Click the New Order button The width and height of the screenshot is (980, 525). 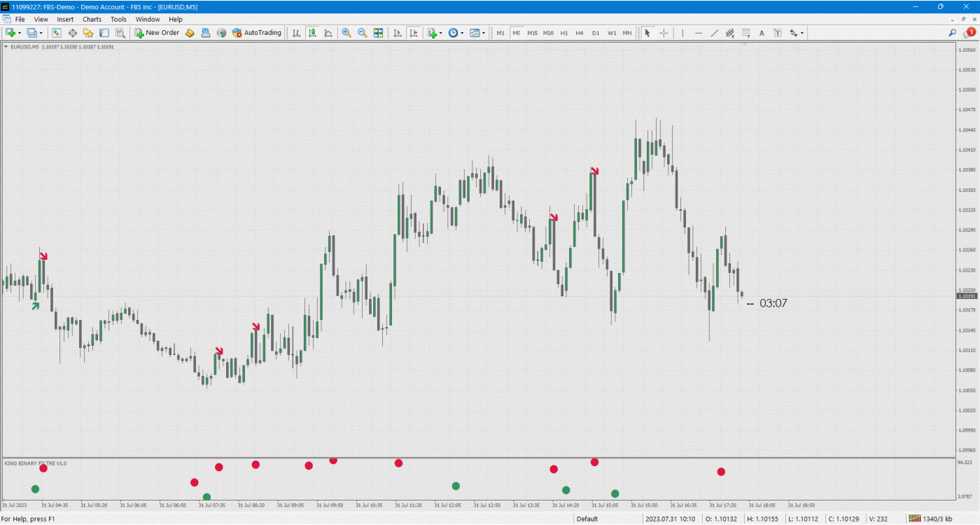pyautogui.click(x=157, y=33)
